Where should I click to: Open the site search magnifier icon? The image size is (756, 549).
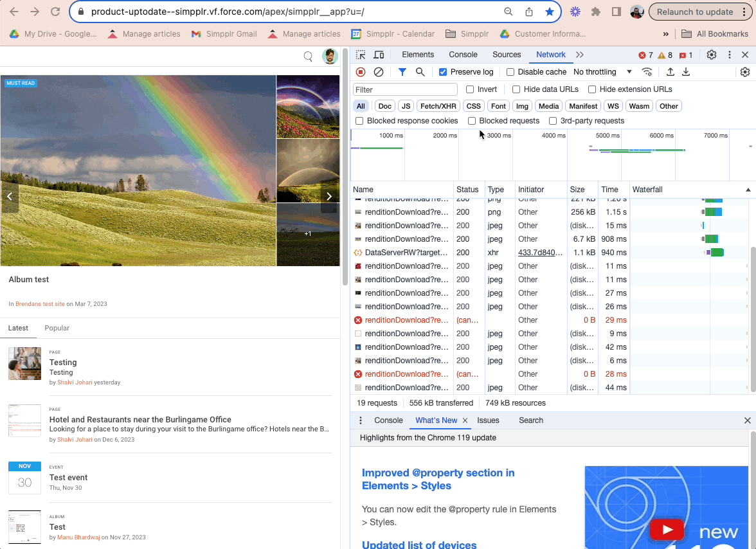pos(308,57)
